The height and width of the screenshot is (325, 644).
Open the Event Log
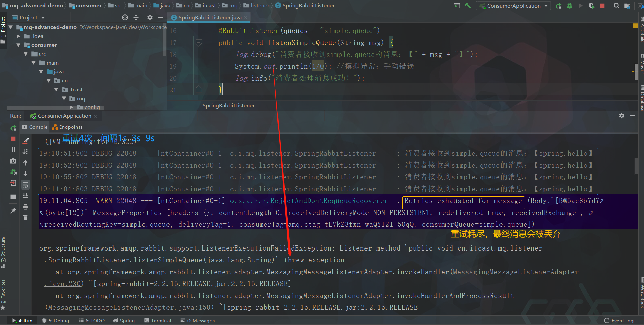tap(619, 321)
